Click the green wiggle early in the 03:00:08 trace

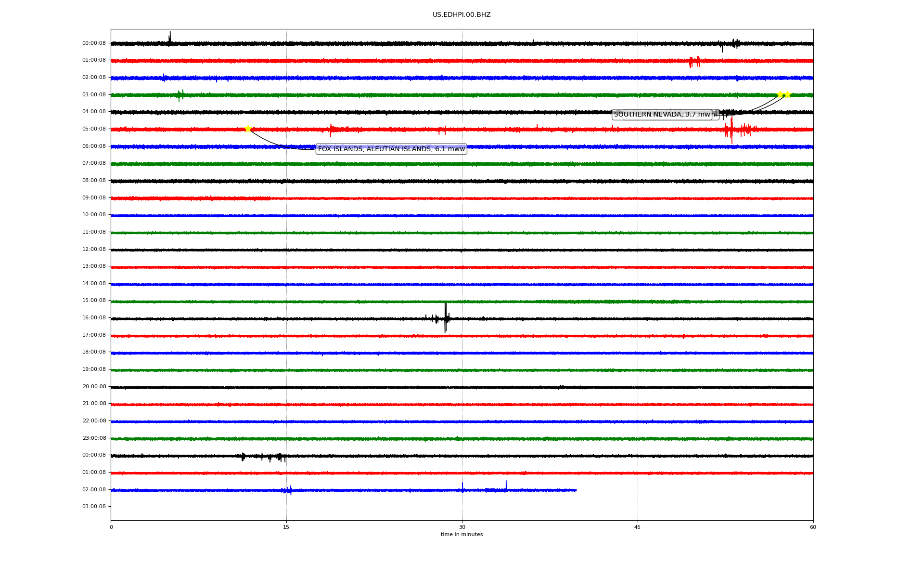(x=180, y=94)
